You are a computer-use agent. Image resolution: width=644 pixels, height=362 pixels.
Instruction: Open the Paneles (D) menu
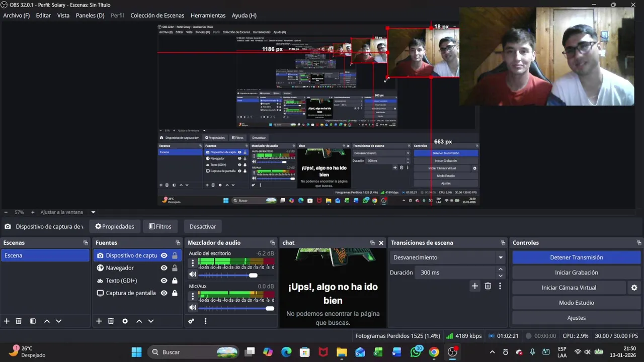click(x=90, y=16)
